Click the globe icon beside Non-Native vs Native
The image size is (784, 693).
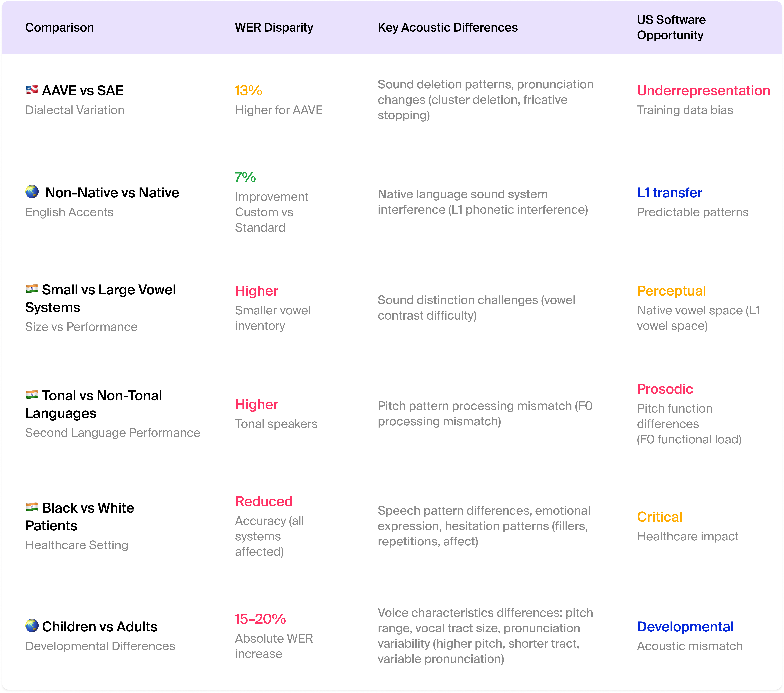32,192
